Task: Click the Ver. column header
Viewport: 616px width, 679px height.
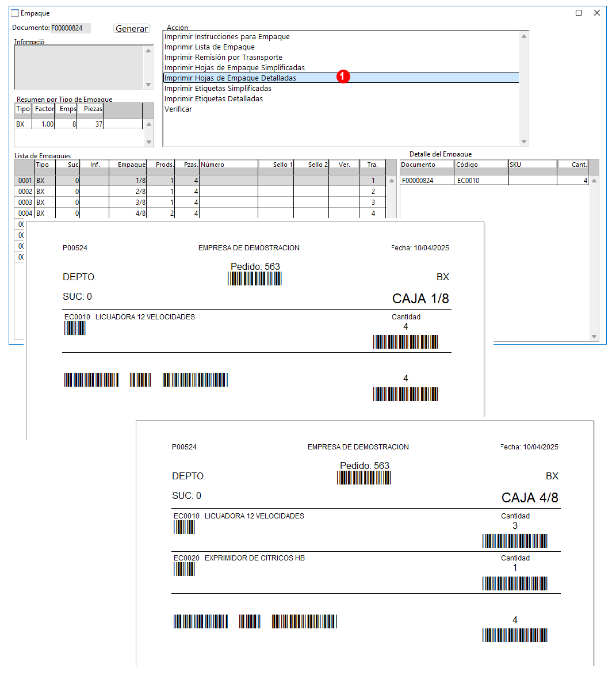Action: tap(344, 165)
